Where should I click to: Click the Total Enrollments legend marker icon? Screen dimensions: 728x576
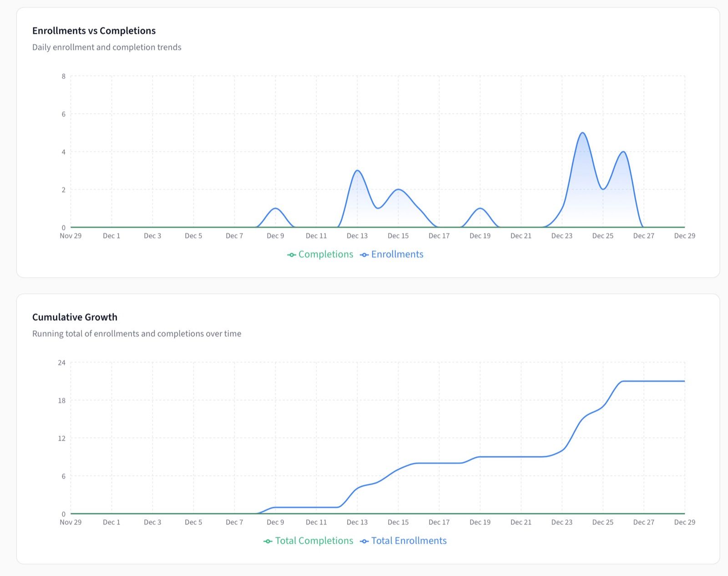(x=364, y=541)
